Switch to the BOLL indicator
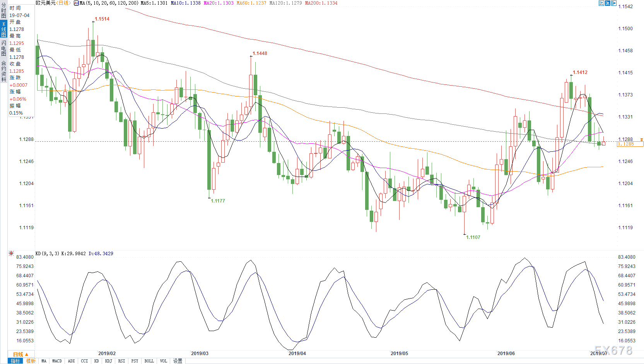644x364 pixels. [149, 361]
